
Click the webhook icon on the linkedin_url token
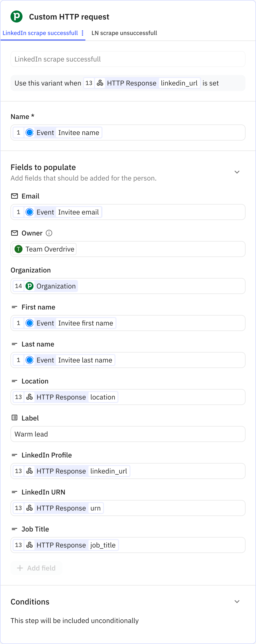pyautogui.click(x=29, y=471)
